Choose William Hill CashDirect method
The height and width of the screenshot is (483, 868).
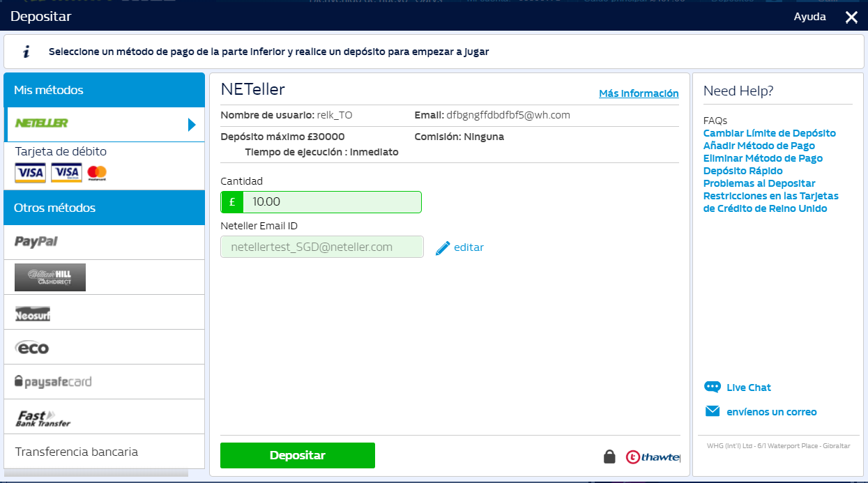[x=50, y=277]
